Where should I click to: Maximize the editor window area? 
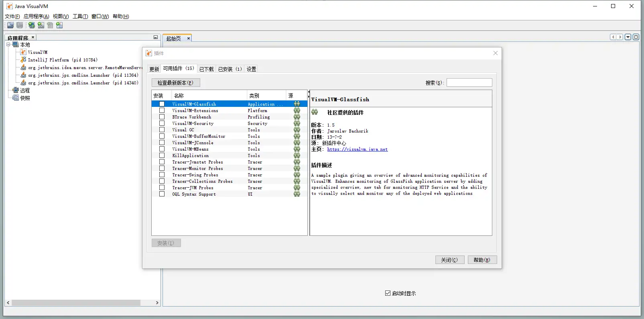[636, 37]
